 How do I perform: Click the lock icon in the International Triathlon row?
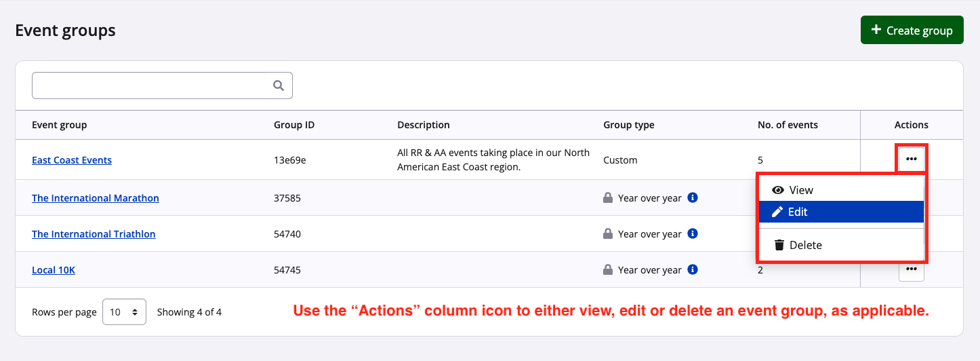[x=608, y=233]
